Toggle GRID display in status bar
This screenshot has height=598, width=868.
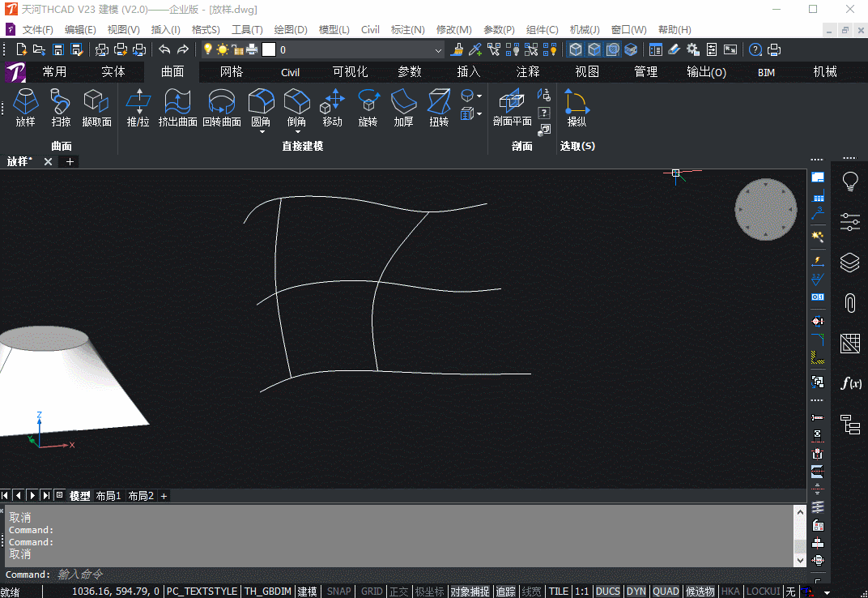click(x=372, y=592)
